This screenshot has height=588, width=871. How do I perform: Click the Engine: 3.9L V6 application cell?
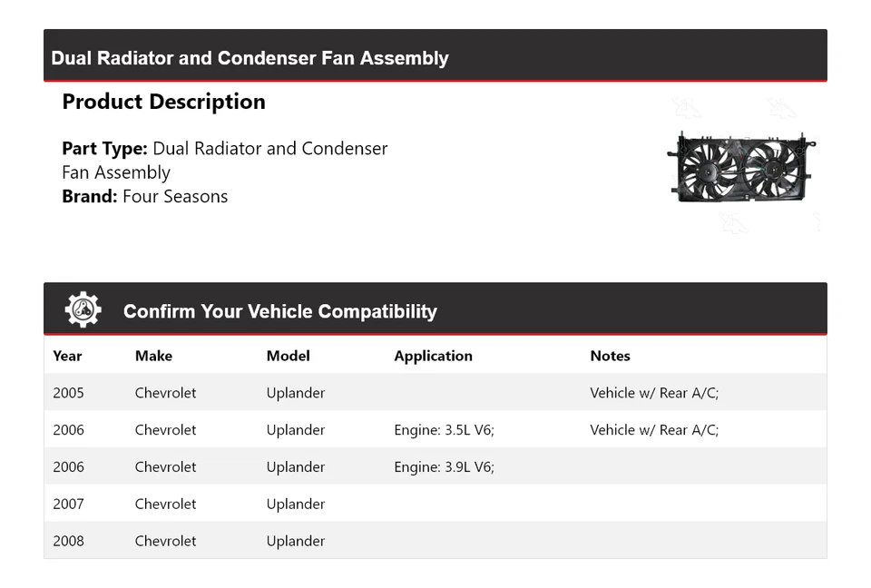click(444, 467)
